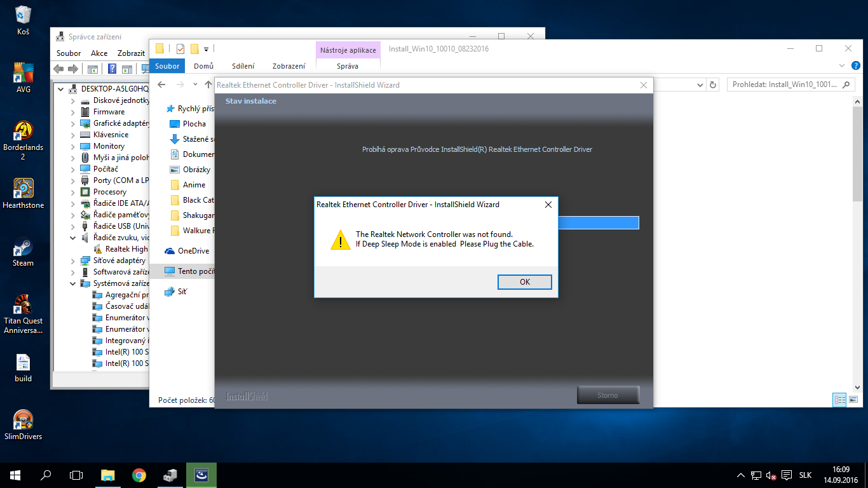Launch the AVG desktop shortcut
The height and width of the screenshot is (488, 868).
point(23,78)
